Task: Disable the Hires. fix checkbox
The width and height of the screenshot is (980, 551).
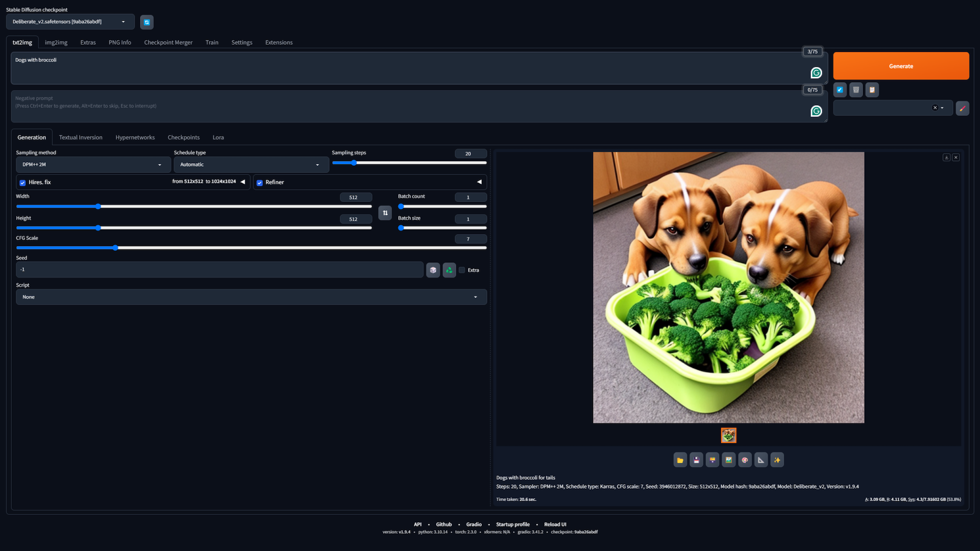Action: (22, 183)
